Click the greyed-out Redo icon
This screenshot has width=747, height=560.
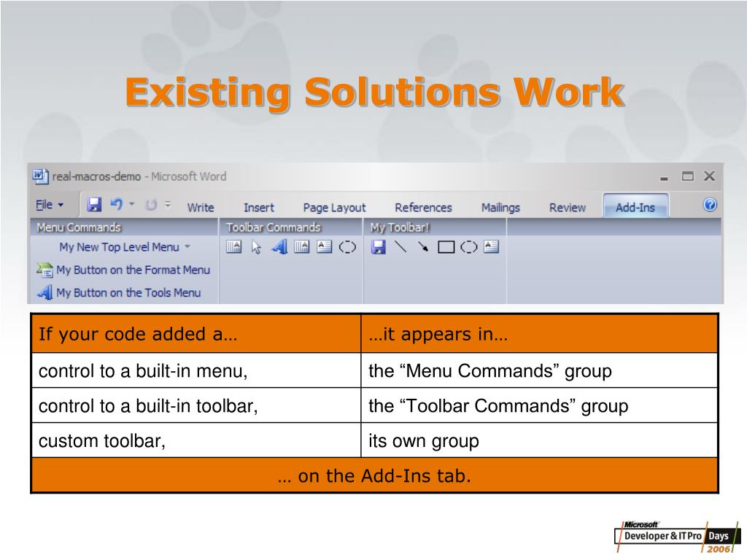coord(151,205)
